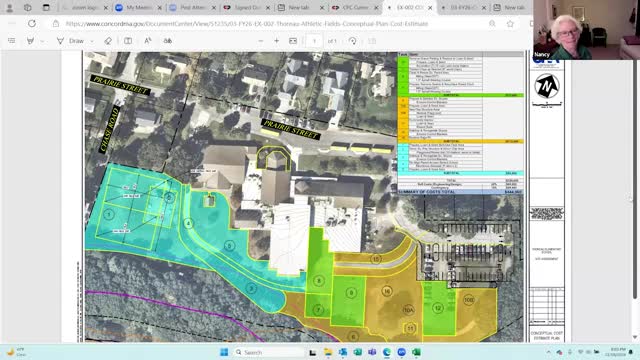Refresh the browser page
Screen dimensions: 640x360
click(x=32, y=24)
